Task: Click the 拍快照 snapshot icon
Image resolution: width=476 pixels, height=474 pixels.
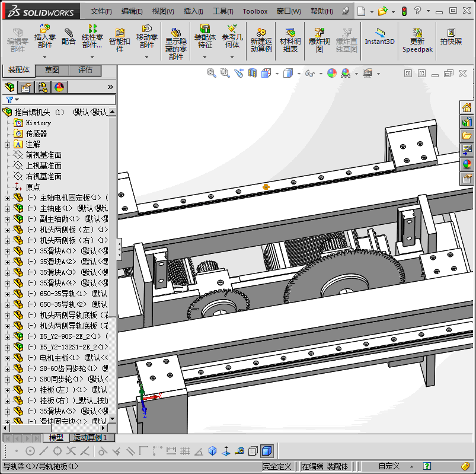Action: coord(451,37)
